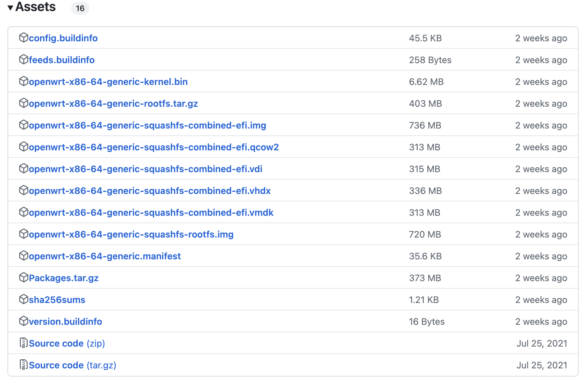This screenshot has width=588, height=384.
Task: Click the package icon beside sha256sums
Action: pyautogui.click(x=24, y=299)
